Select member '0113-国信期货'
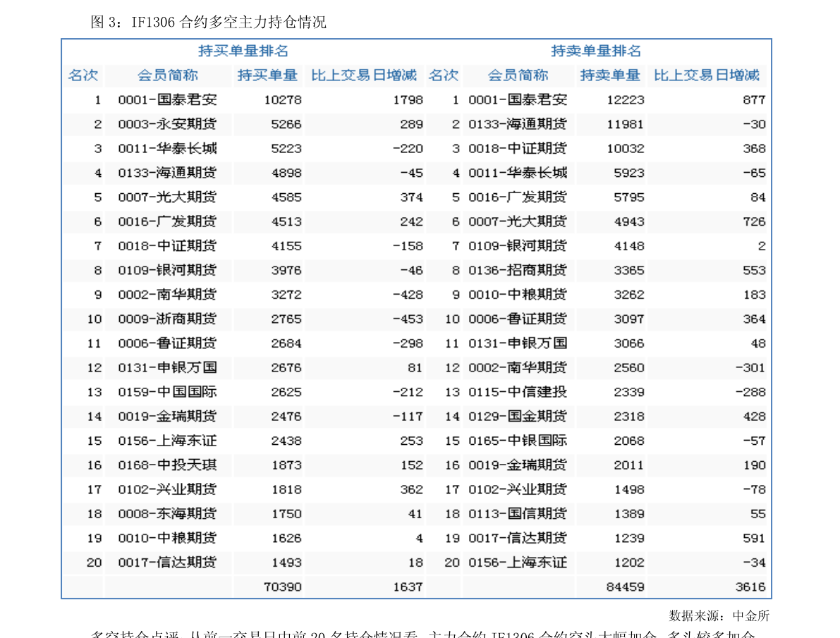 coord(518,514)
